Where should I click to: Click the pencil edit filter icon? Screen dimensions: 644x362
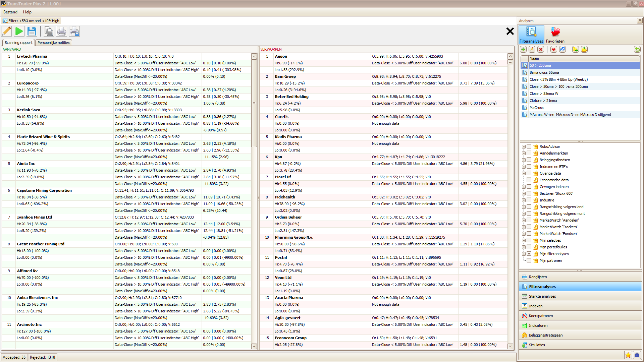coord(6,32)
